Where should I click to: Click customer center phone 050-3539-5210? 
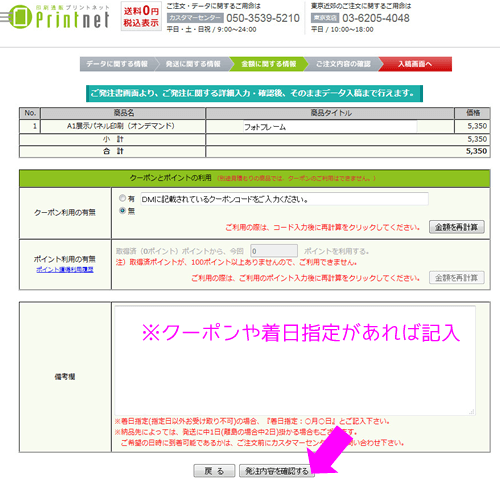(x=263, y=18)
